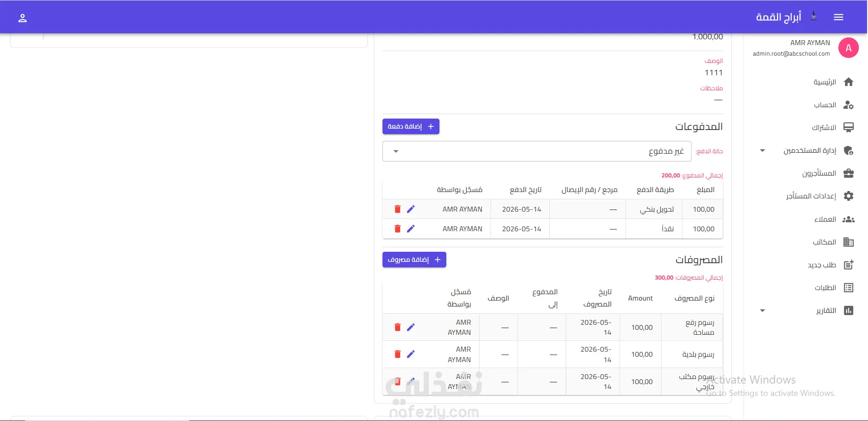Click إجمالي المصروفات 300,00 total text

pos(689,278)
